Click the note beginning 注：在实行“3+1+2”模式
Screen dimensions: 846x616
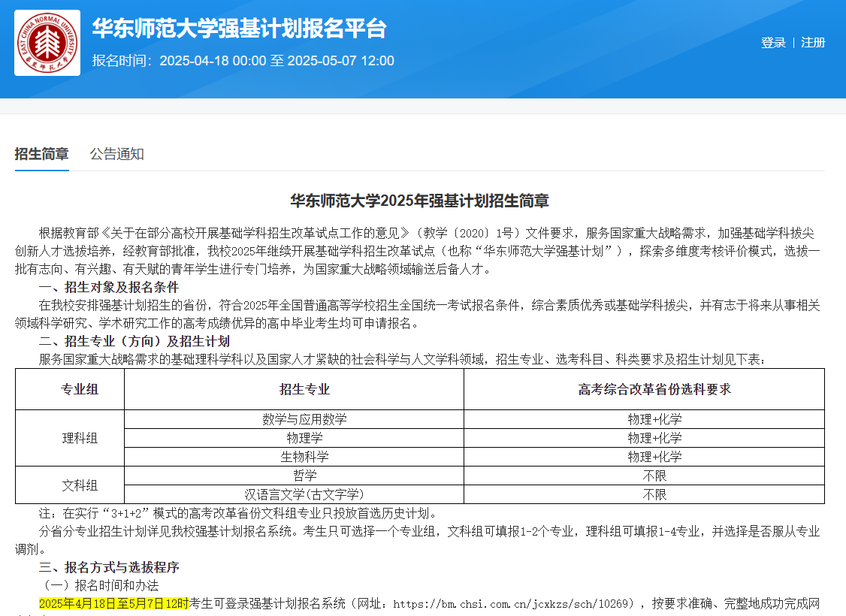click(x=238, y=513)
